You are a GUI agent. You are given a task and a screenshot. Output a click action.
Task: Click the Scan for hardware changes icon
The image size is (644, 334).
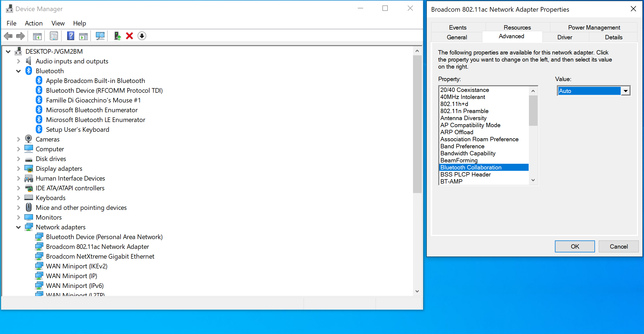click(100, 36)
